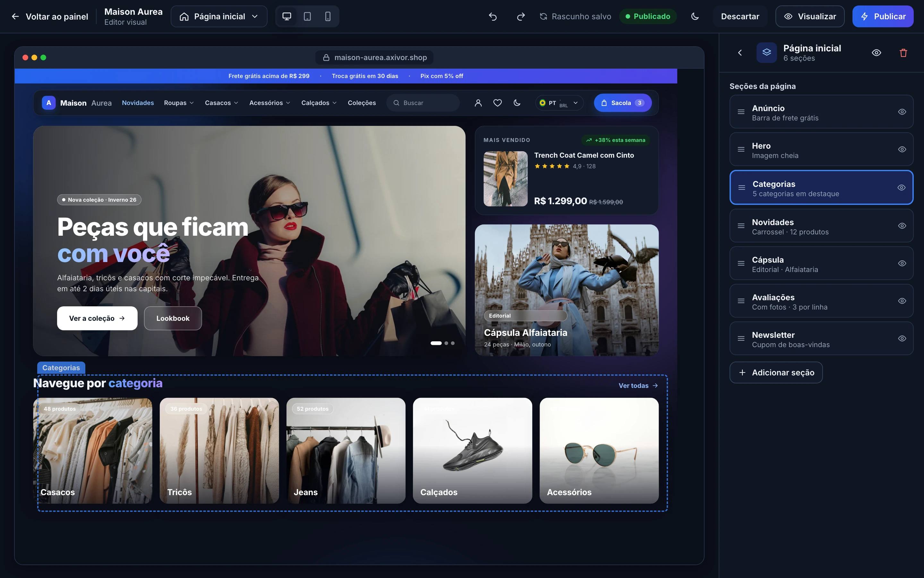Grab drag handle of Newsletter section
This screenshot has height=578, width=924.
741,339
